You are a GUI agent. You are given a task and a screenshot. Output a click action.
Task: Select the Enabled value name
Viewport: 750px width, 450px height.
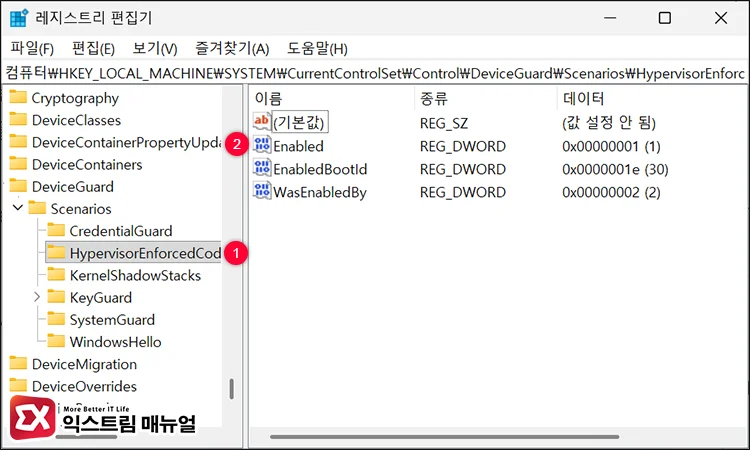(298, 146)
